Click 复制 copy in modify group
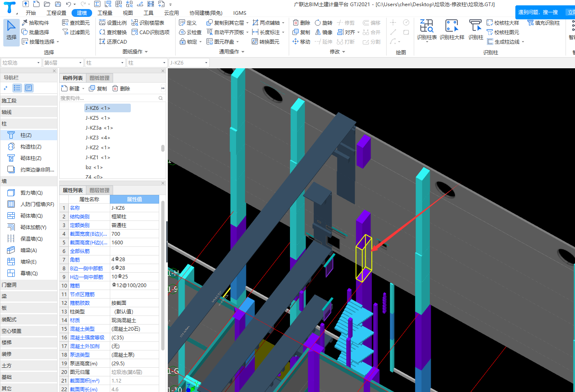The width and height of the screenshot is (575, 392). [x=301, y=32]
